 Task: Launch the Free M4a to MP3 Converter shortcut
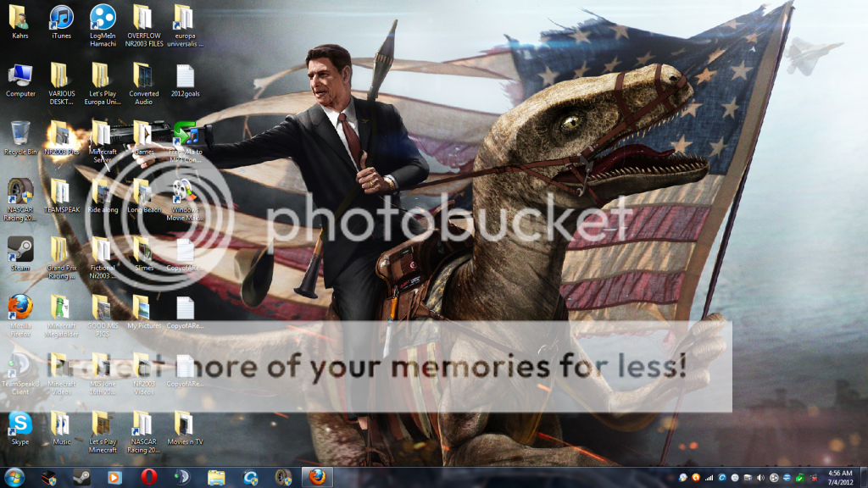(x=185, y=142)
